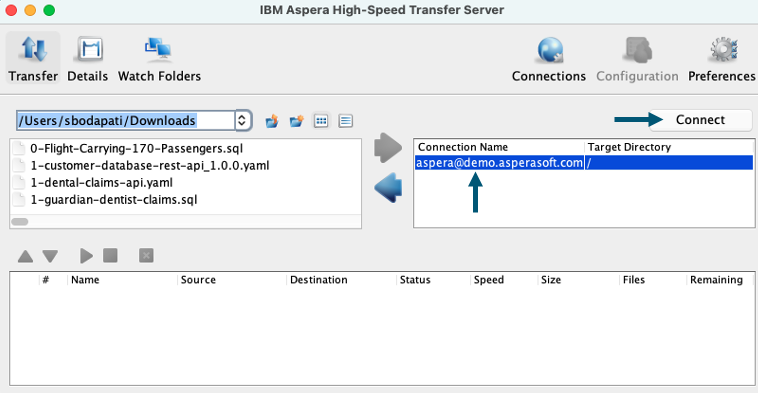Screen dimensions: 758x393
Task: Close the window with red button
Action: coord(11,10)
